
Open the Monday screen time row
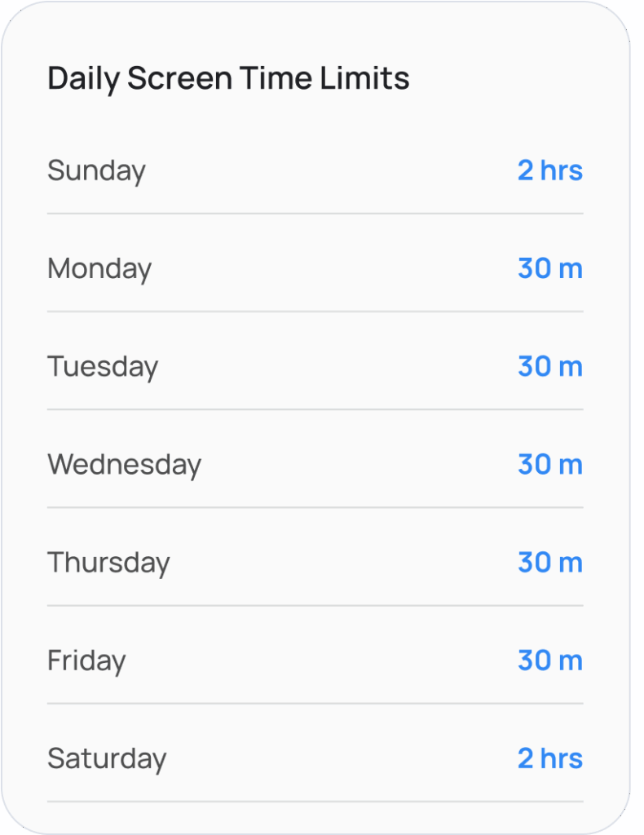click(315, 268)
